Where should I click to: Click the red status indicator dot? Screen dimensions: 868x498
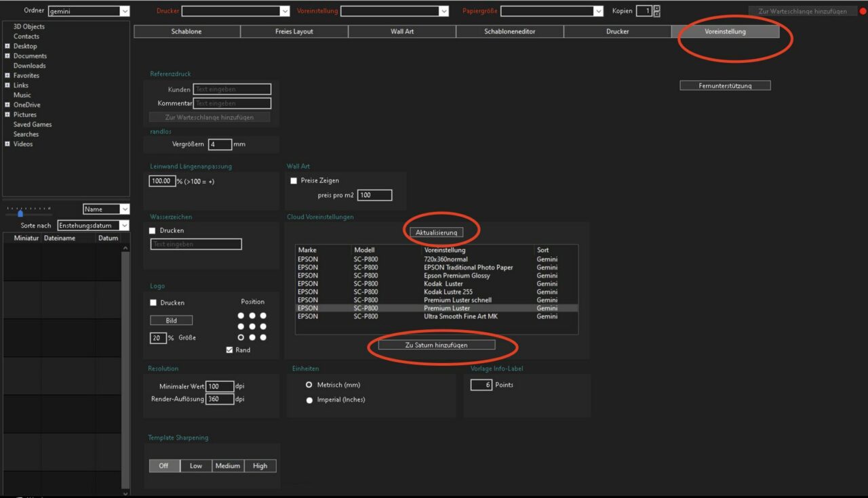click(x=863, y=12)
